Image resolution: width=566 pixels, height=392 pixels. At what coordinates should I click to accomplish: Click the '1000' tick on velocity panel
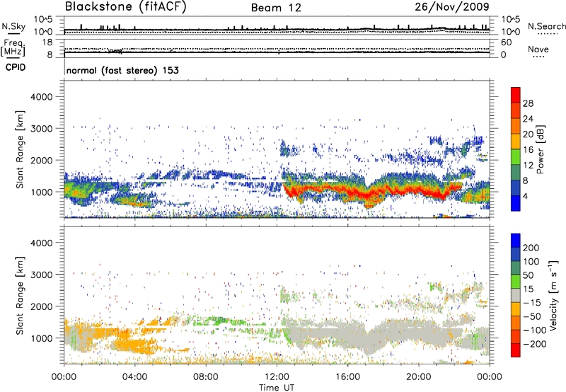tap(41, 338)
